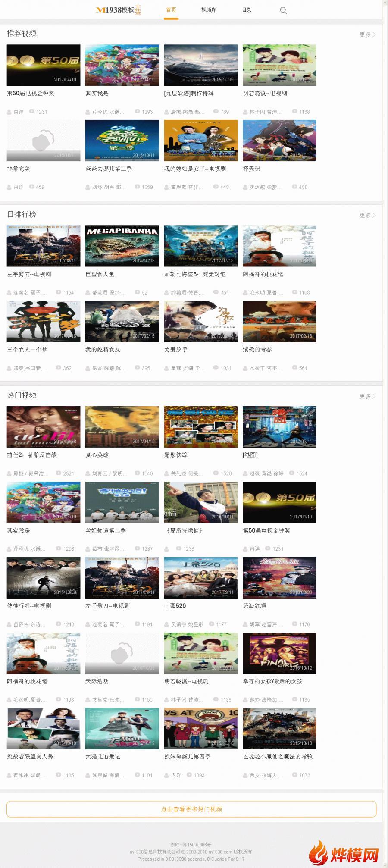Click the 使徒行者--电视剧 title link

tap(29, 605)
